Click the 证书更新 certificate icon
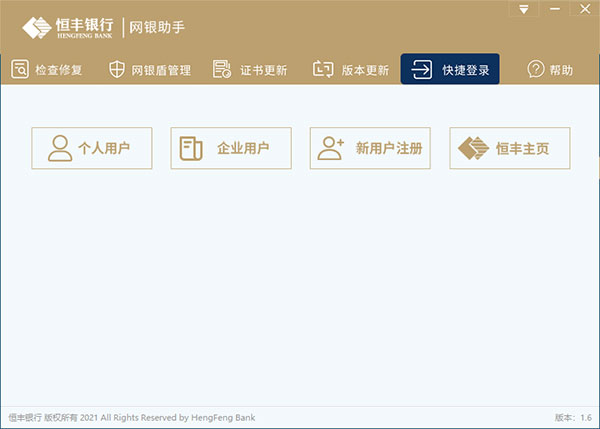Screen dimensions: 600x429 click(x=222, y=69)
